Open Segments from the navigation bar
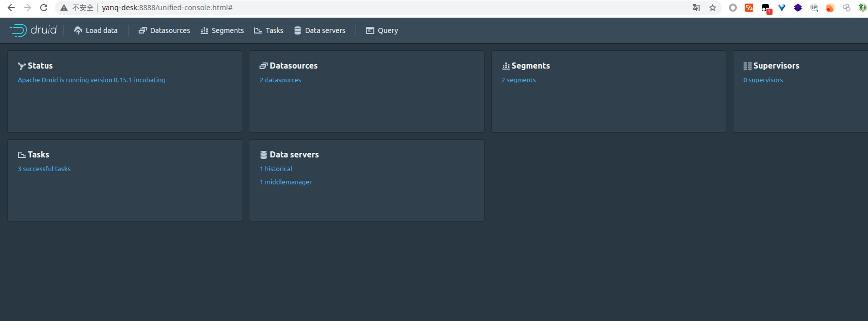Image resolution: width=868 pixels, height=321 pixels. (x=222, y=30)
